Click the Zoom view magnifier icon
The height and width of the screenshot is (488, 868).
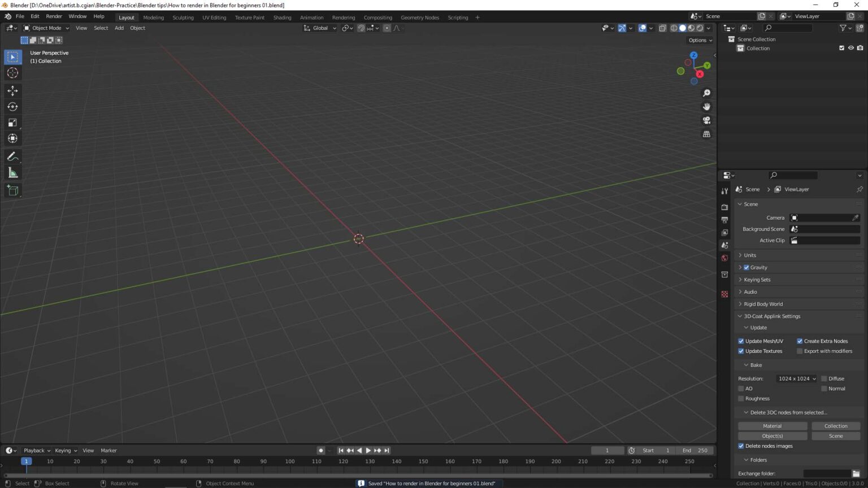(x=706, y=93)
